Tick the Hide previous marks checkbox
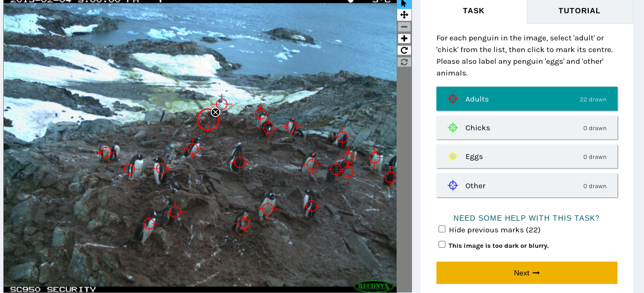The height and width of the screenshot is (293, 644). click(442, 229)
